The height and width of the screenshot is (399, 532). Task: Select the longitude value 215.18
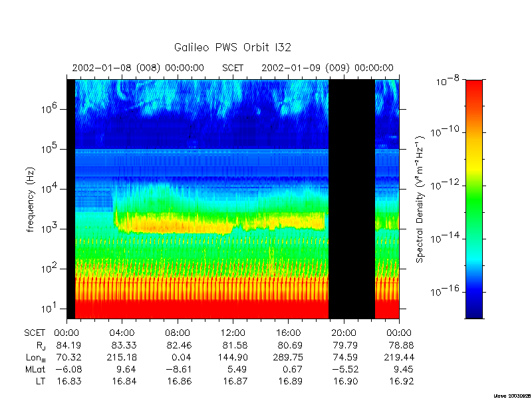[x=122, y=357]
